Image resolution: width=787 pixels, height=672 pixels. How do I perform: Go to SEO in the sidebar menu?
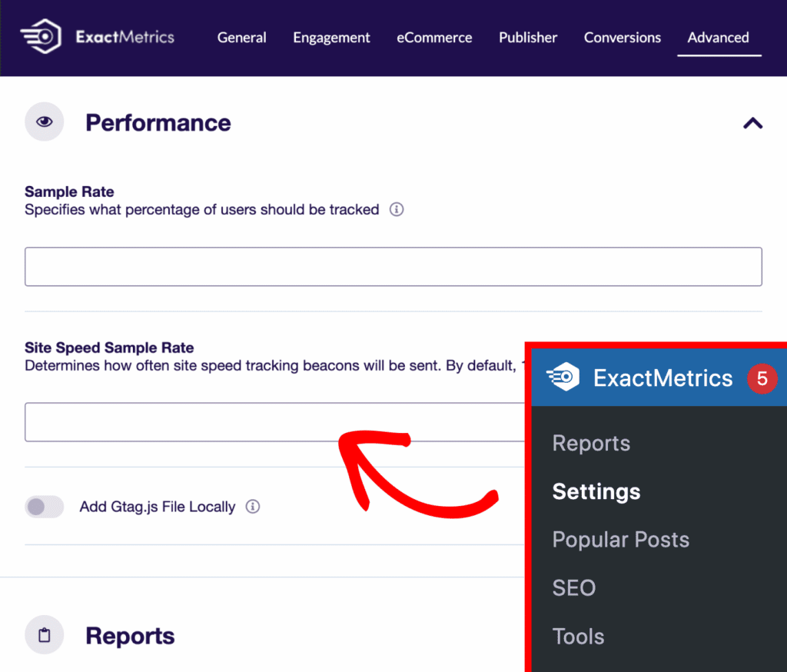[573, 588]
